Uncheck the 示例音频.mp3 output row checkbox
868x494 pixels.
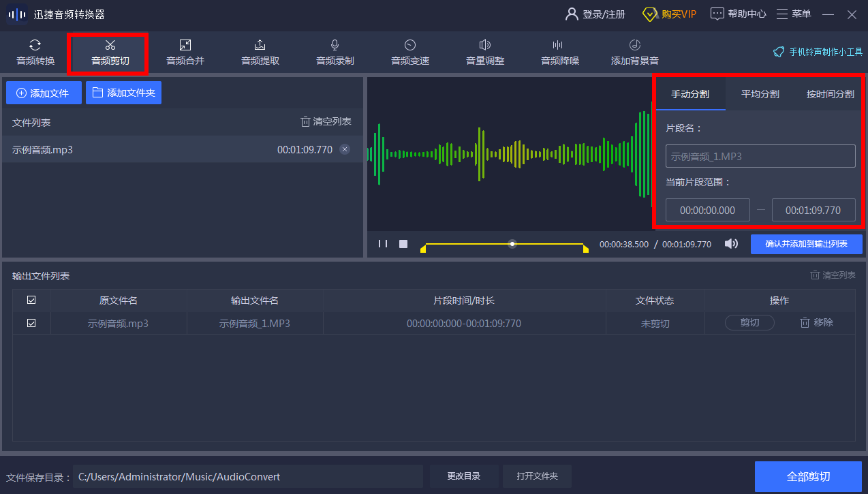click(31, 323)
